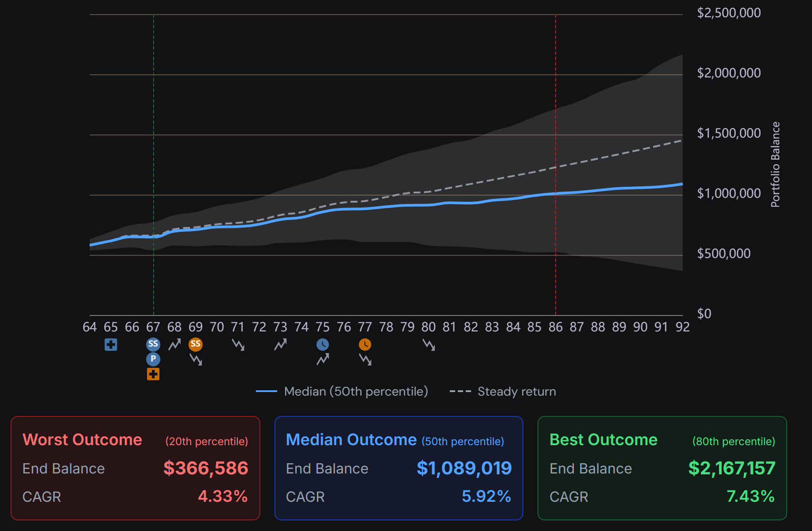Click the orange clock icon under age 77
812x531 pixels.
pyautogui.click(x=365, y=344)
